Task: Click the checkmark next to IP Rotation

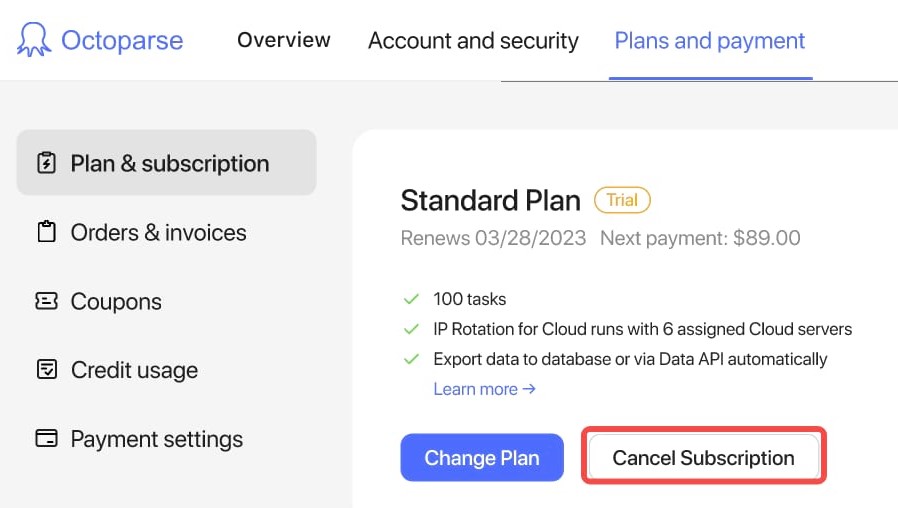Action: click(x=410, y=329)
